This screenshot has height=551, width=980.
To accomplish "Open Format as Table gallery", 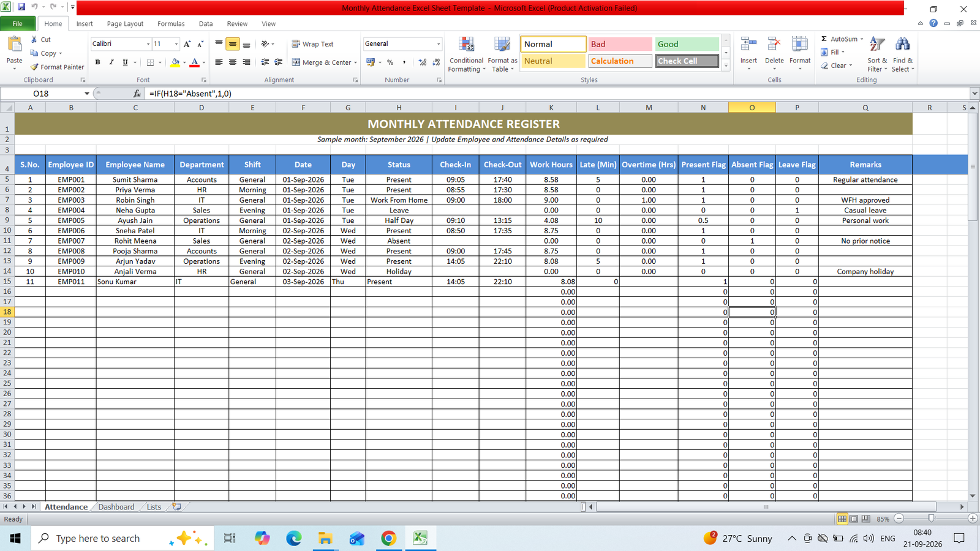I will [502, 54].
